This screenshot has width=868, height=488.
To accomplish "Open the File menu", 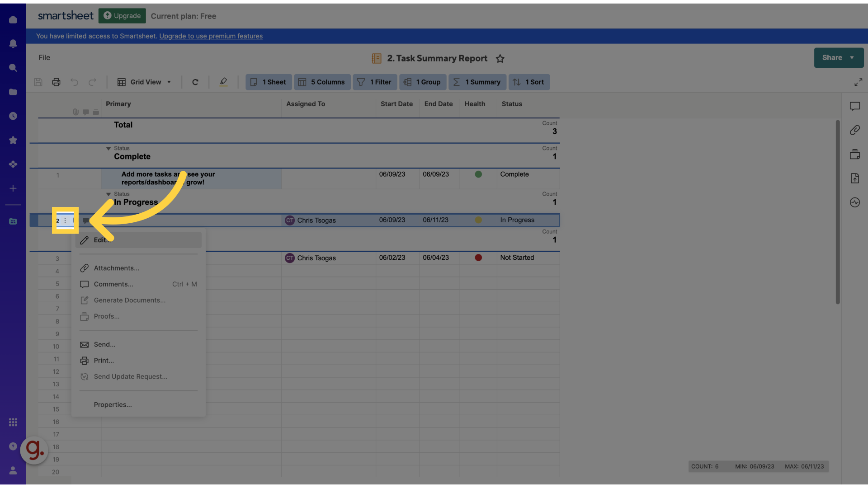I will coord(44,57).
